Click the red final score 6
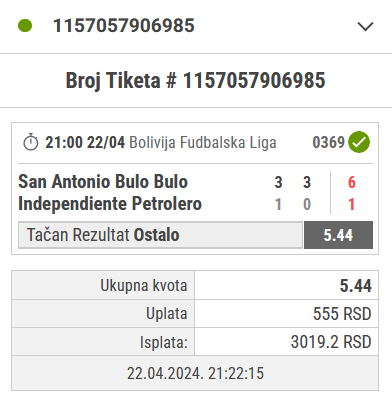 (x=352, y=182)
